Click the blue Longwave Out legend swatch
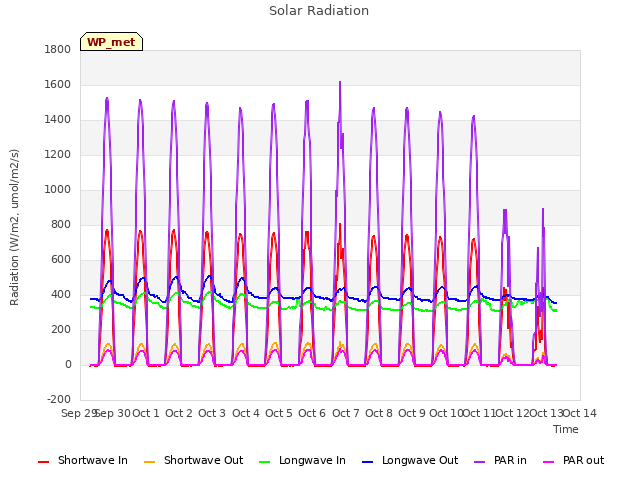The width and height of the screenshot is (640, 480). point(367,462)
